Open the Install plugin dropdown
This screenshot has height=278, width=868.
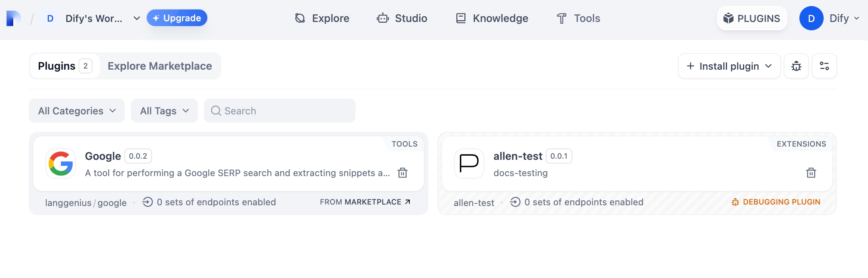(x=729, y=66)
